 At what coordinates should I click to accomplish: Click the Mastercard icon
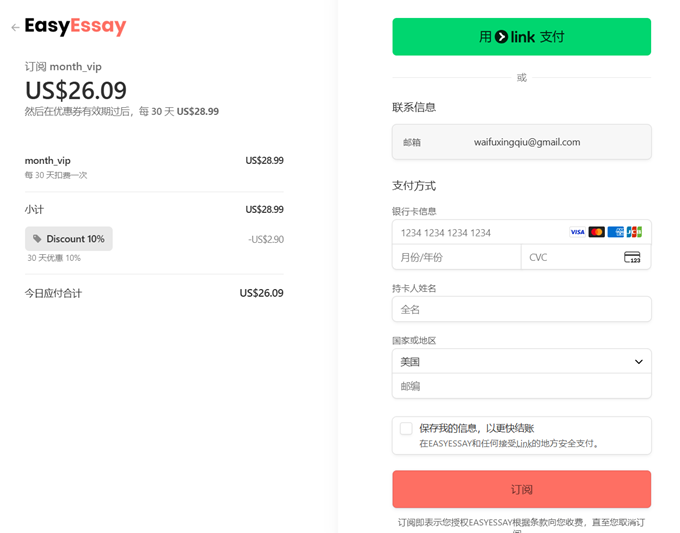tap(596, 232)
